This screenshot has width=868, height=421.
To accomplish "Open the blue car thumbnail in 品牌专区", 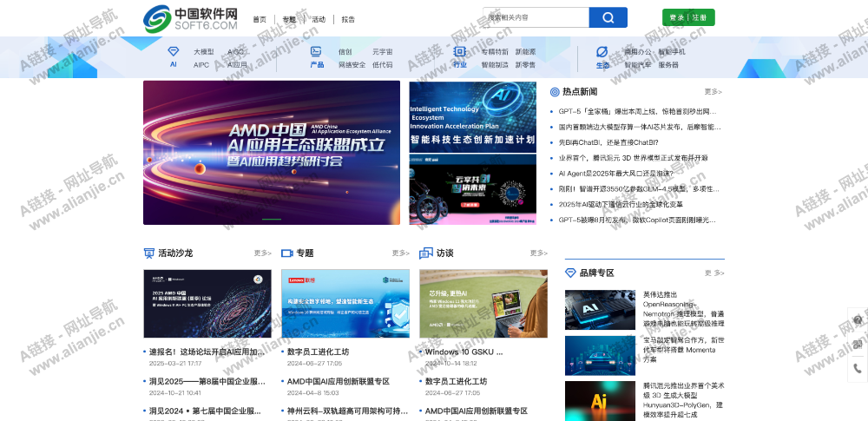I will tap(600, 356).
